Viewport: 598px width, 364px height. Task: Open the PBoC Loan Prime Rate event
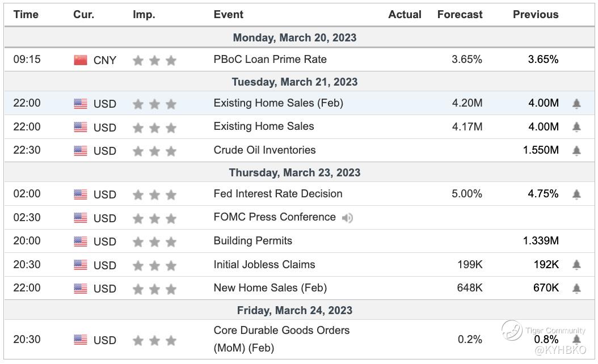(x=270, y=60)
